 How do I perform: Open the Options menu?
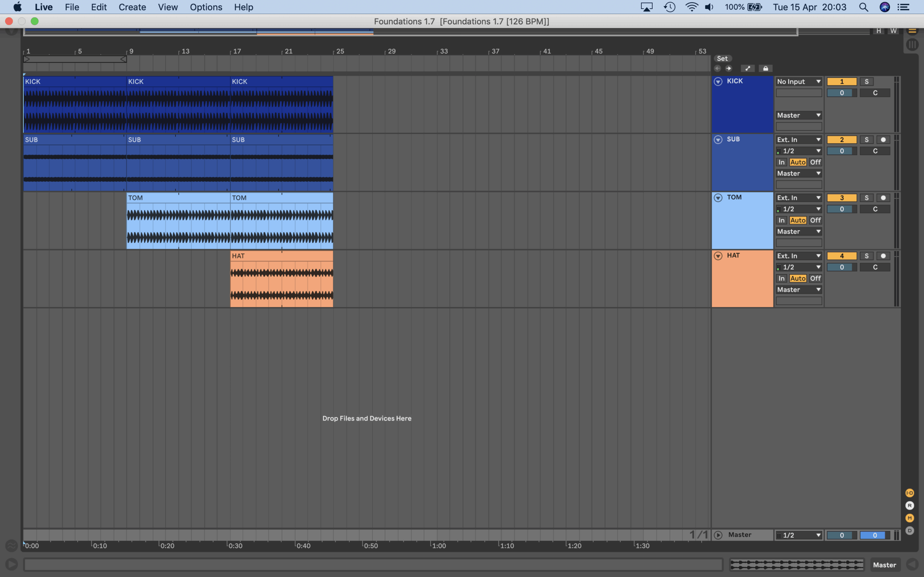click(206, 7)
